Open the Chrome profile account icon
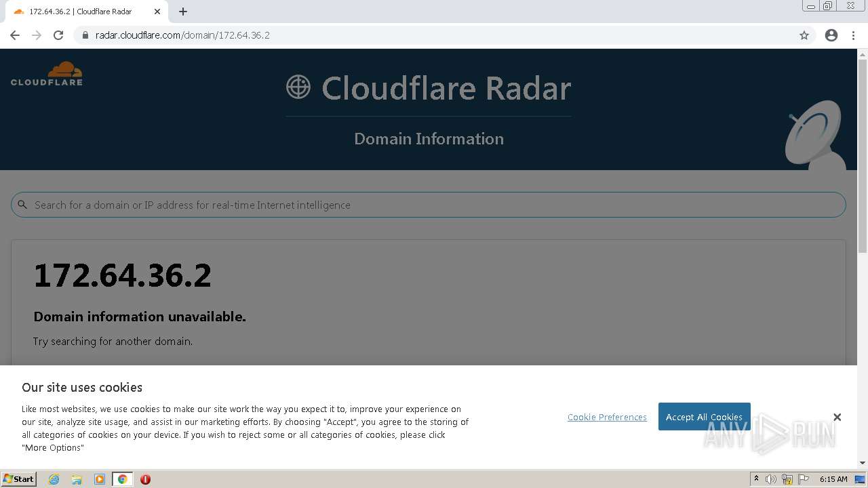 [831, 35]
